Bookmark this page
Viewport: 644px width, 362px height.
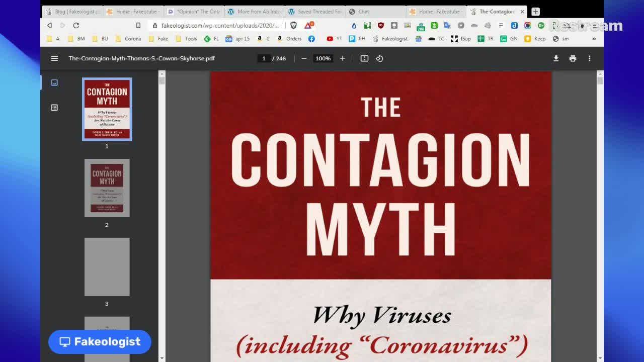[138, 25]
